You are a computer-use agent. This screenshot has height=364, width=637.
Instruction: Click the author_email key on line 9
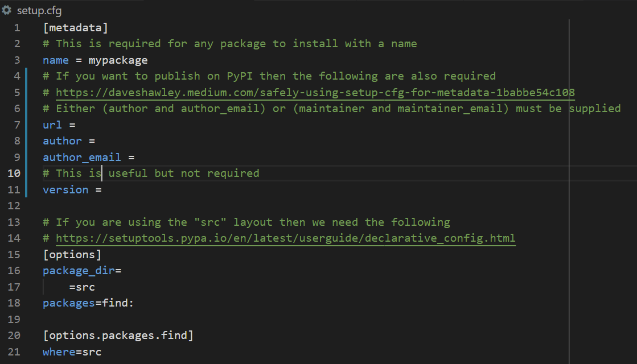click(x=81, y=158)
